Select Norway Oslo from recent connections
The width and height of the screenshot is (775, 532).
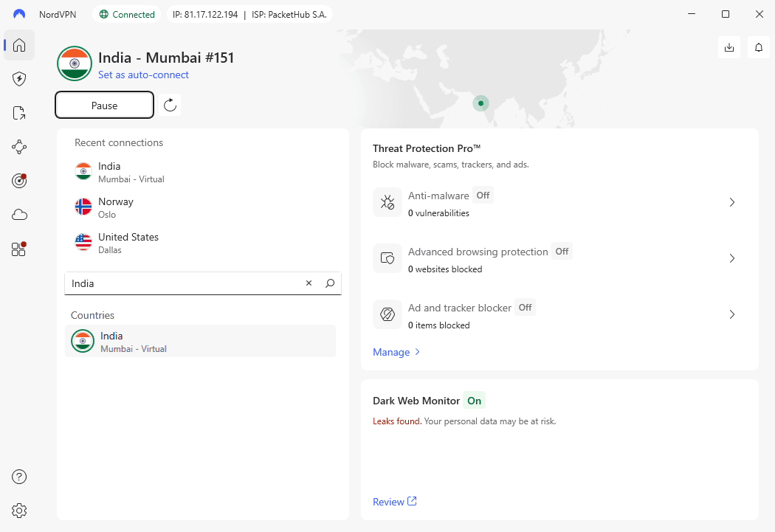[x=116, y=207]
